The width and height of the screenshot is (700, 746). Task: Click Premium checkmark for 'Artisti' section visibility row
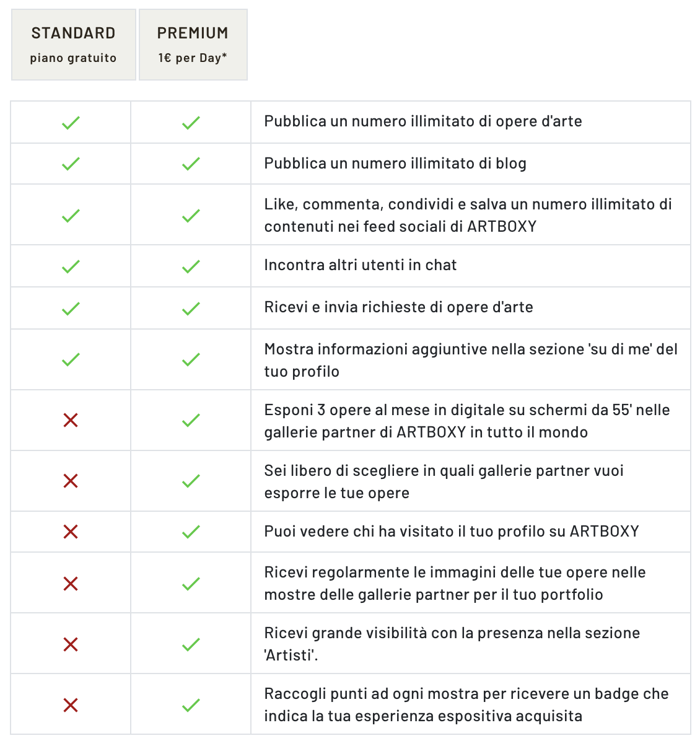[x=191, y=644]
